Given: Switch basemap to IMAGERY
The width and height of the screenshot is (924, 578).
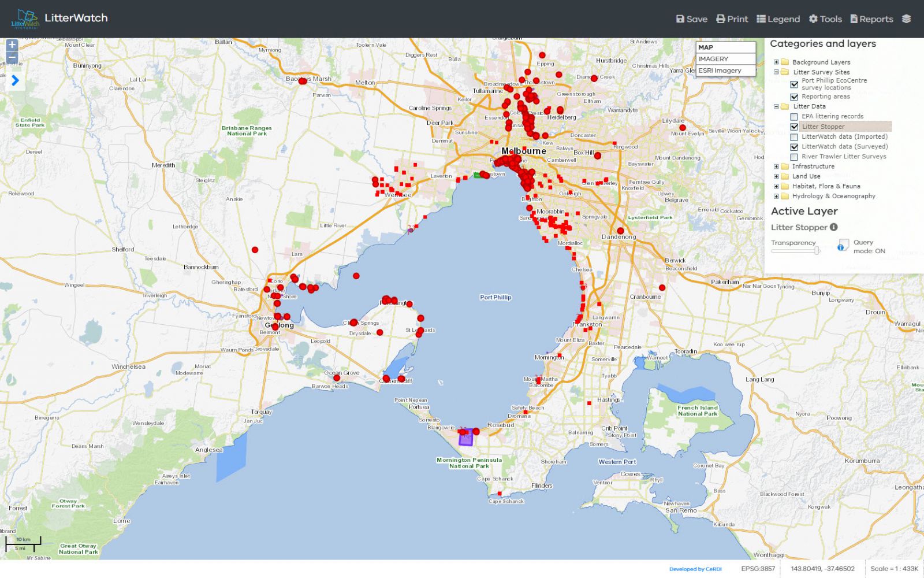Looking at the screenshot, I should pos(726,59).
